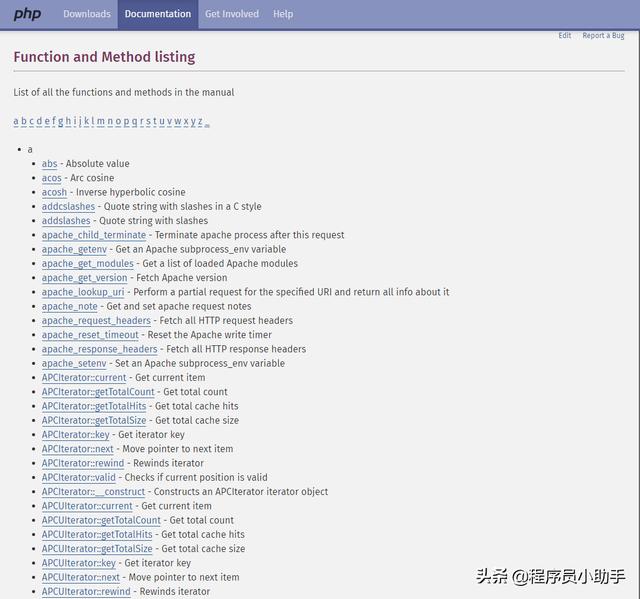Screen dimensions: 640x599
Task: Select the underscore index link
Action: 207,121
